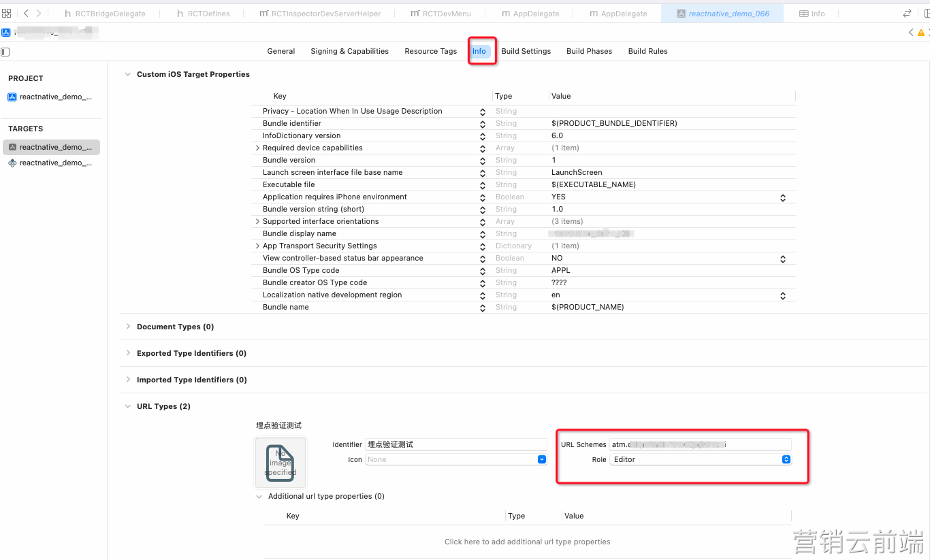Image resolution: width=930 pixels, height=560 pixels.
Task: Switch to Build Settings tab
Action: click(x=526, y=51)
